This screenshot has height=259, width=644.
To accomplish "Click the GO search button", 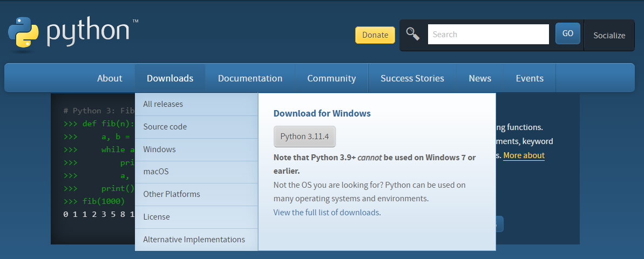I will click(567, 33).
